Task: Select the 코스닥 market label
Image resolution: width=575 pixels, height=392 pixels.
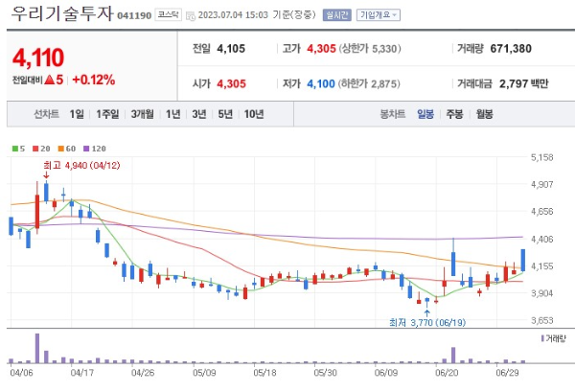Action: click(168, 14)
